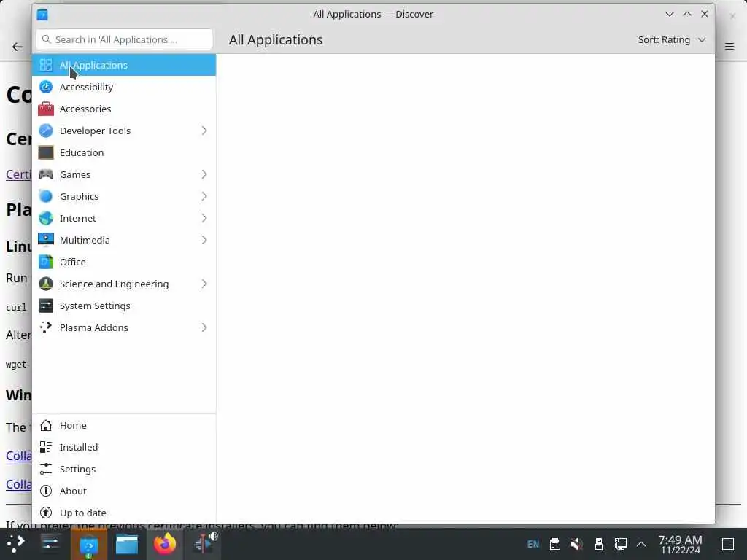
Task: Expand the Plasma Addons chevron
Action: [x=204, y=327]
